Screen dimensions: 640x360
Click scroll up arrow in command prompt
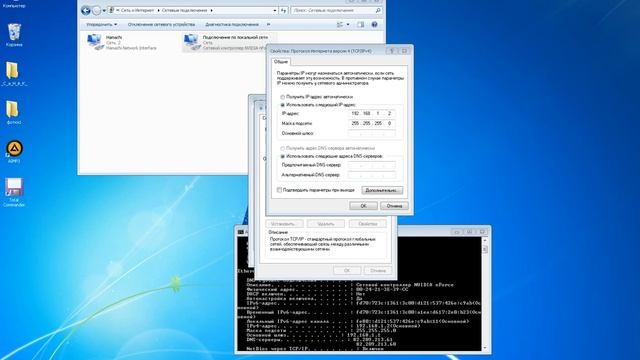(485, 240)
